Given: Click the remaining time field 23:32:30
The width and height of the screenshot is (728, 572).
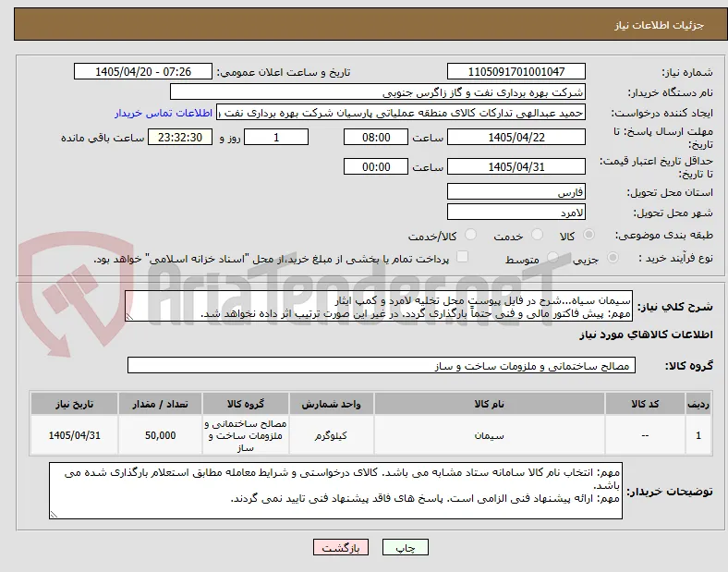Looking at the screenshot, I should 180,138.
